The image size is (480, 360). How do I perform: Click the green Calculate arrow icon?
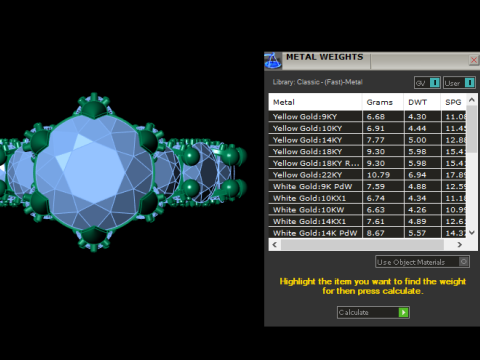pyautogui.click(x=403, y=312)
